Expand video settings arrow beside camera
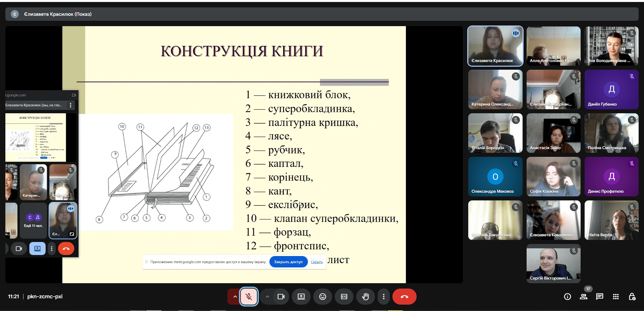Screen dimensions: 644x311 [267, 297]
